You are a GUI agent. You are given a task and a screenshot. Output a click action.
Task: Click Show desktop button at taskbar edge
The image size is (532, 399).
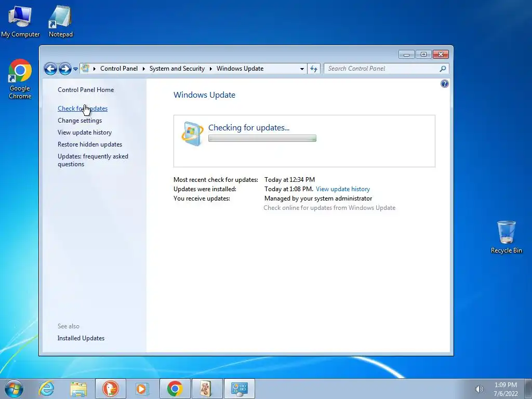click(x=528, y=389)
